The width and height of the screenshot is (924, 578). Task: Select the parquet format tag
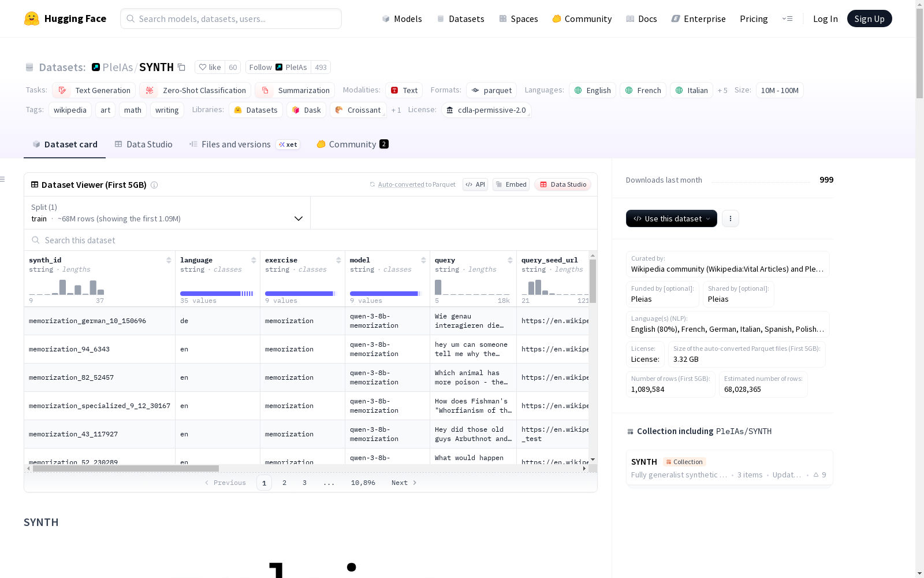click(491, 90)
